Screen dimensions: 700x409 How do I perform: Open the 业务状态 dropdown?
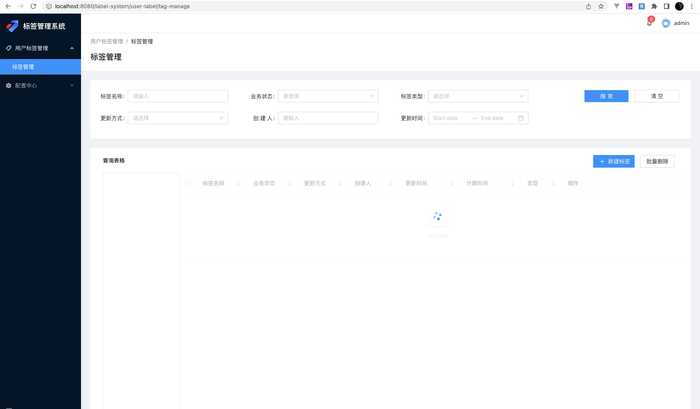327,96
